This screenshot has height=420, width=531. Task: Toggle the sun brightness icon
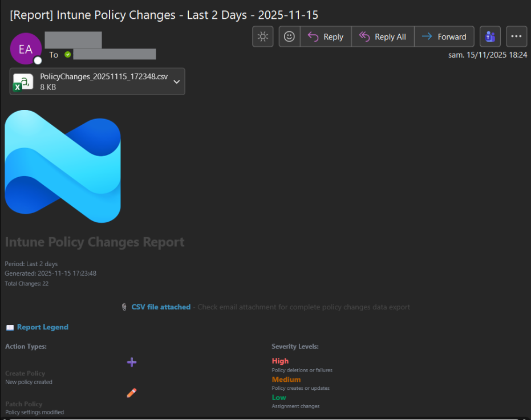262,36
